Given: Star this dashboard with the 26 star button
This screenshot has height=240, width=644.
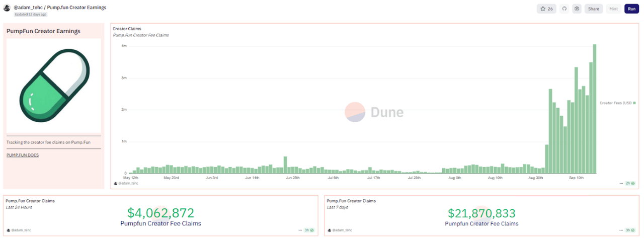Looking at the screenshot, I should (546, 9).
